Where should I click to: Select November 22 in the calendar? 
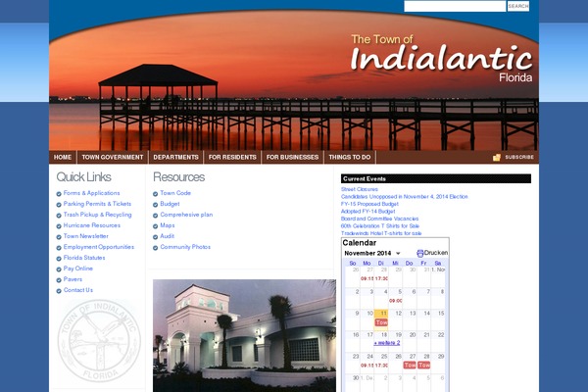(x=441, y=334)
